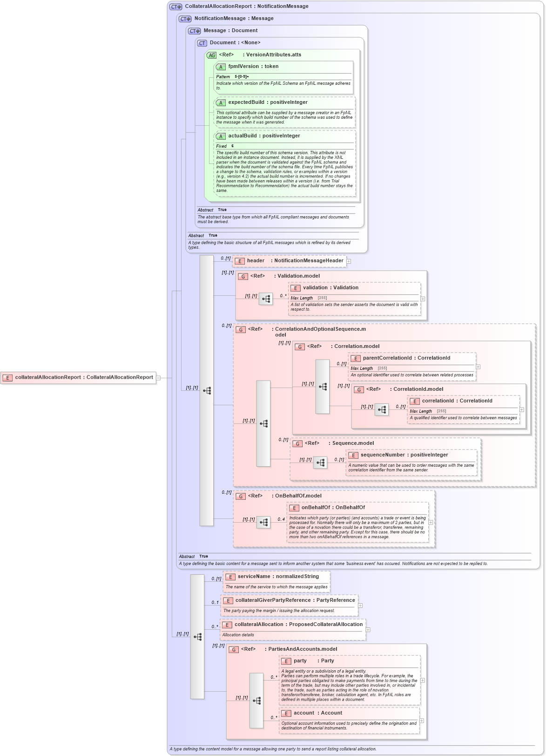
Task: Click sequence compositor inside Sequence.model
Action: [320, 463]
